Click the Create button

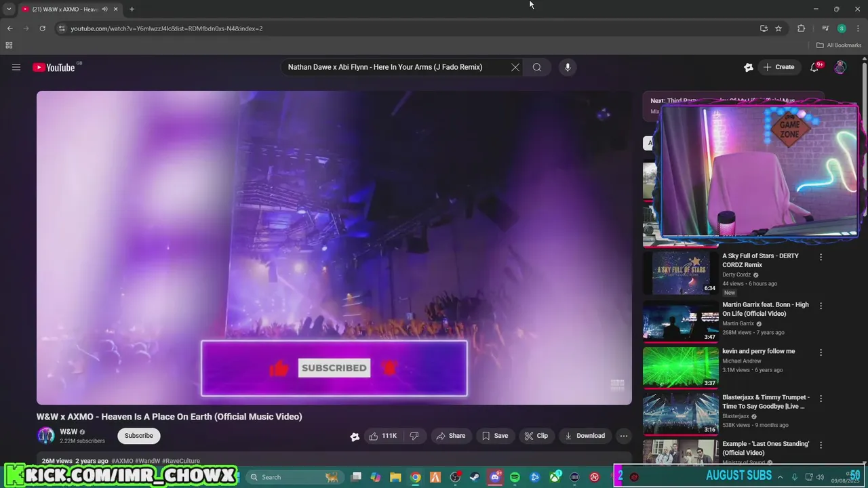[778, 67]
